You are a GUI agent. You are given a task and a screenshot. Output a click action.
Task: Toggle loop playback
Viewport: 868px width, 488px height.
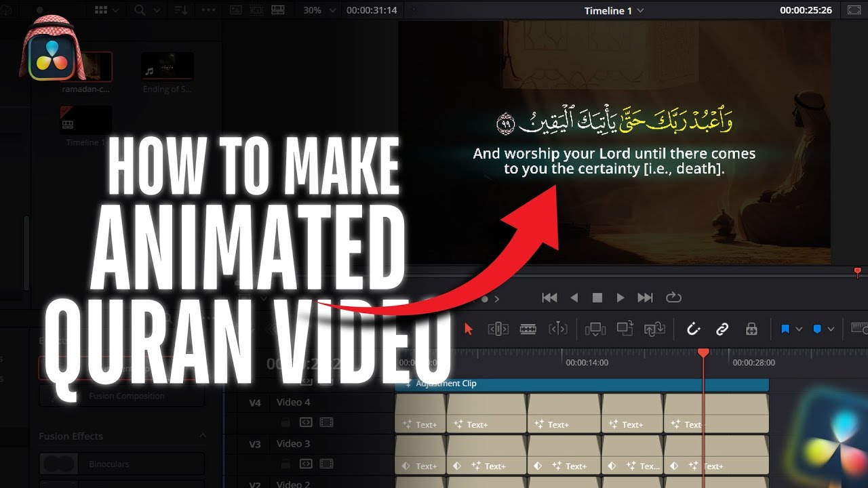tap(673, 298)
